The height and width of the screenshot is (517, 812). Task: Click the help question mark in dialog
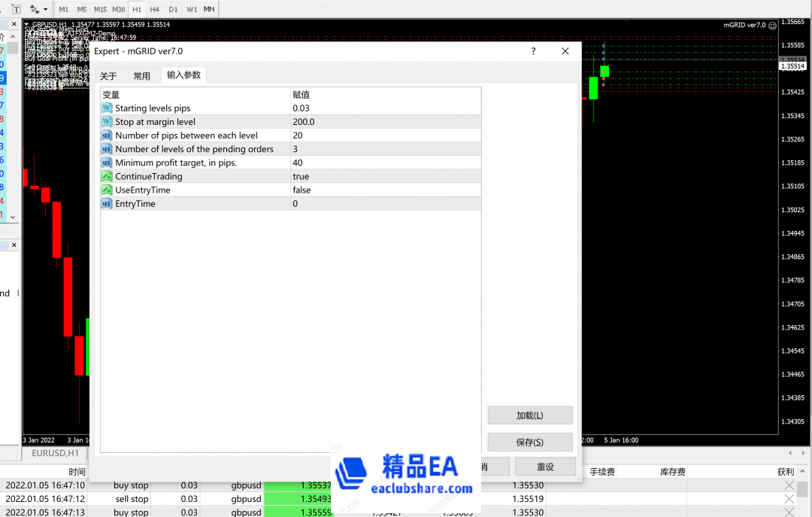pos(534,51)
